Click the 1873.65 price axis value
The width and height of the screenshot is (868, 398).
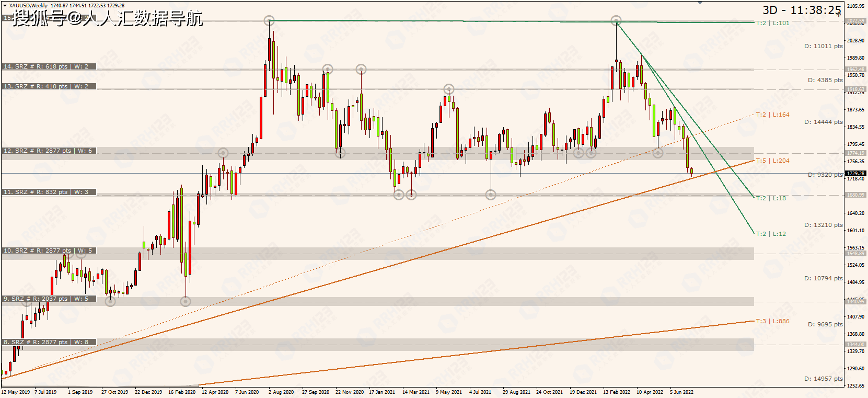[855, 110]
